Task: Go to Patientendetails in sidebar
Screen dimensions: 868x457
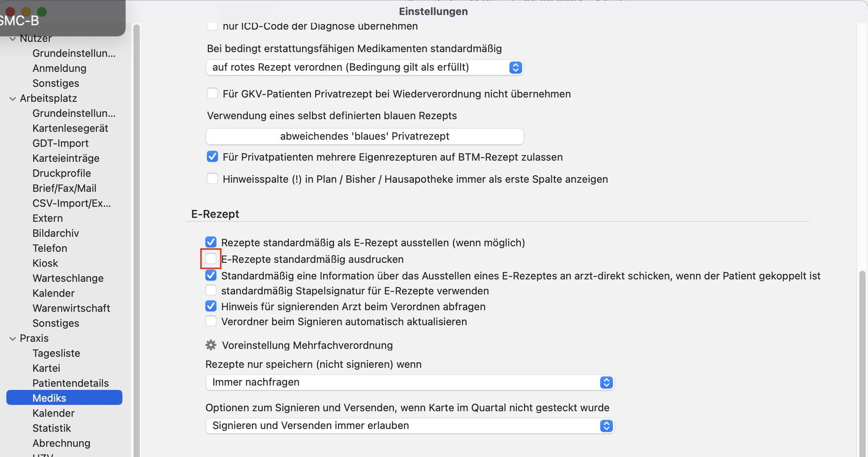Action: point(70,383)
